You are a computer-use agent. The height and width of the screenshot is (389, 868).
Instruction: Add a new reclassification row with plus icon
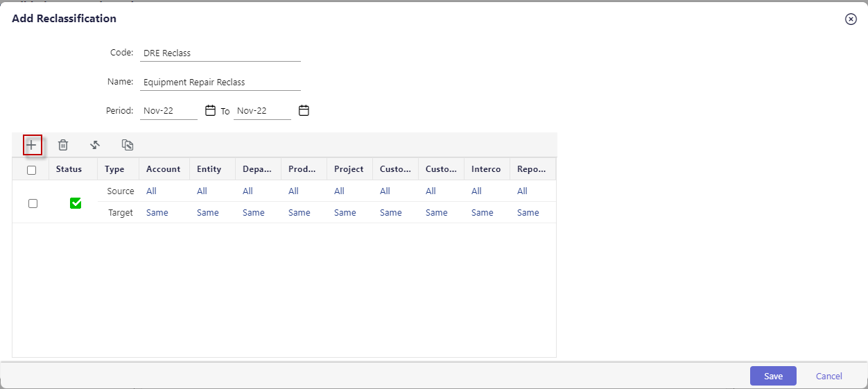tap(32, 145)
